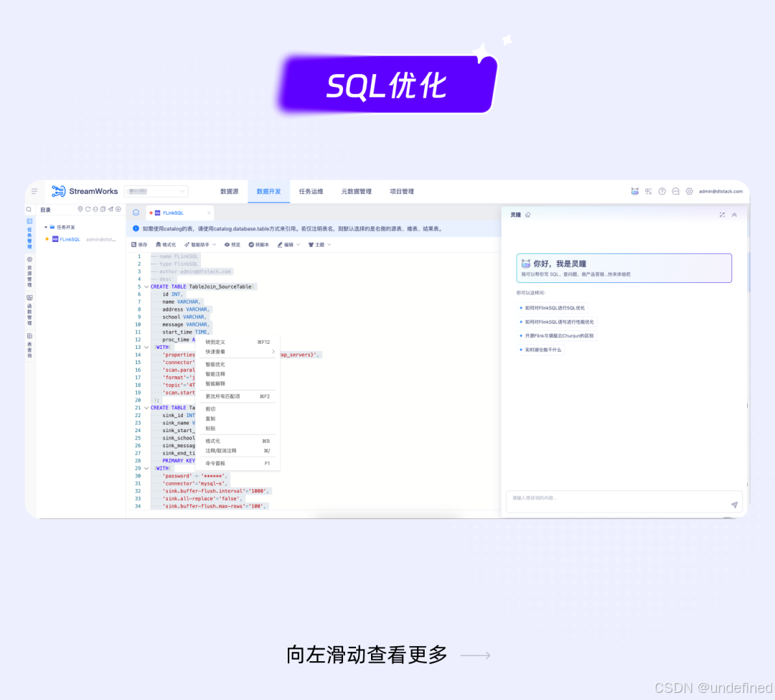Refresh the 目录 tree with the circular arrow icon
Screen dimensions: 775x700
[88, 209]
